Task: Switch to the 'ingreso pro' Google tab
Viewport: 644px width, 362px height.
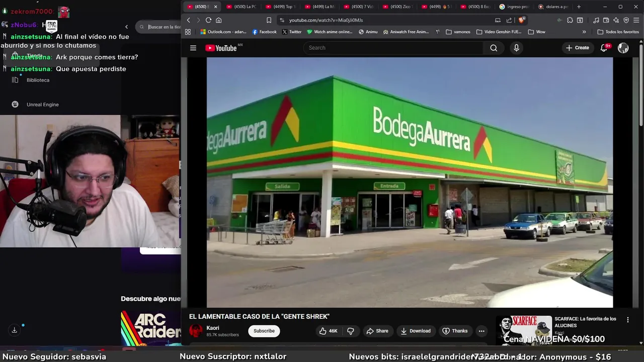Action: coord(515,7)
